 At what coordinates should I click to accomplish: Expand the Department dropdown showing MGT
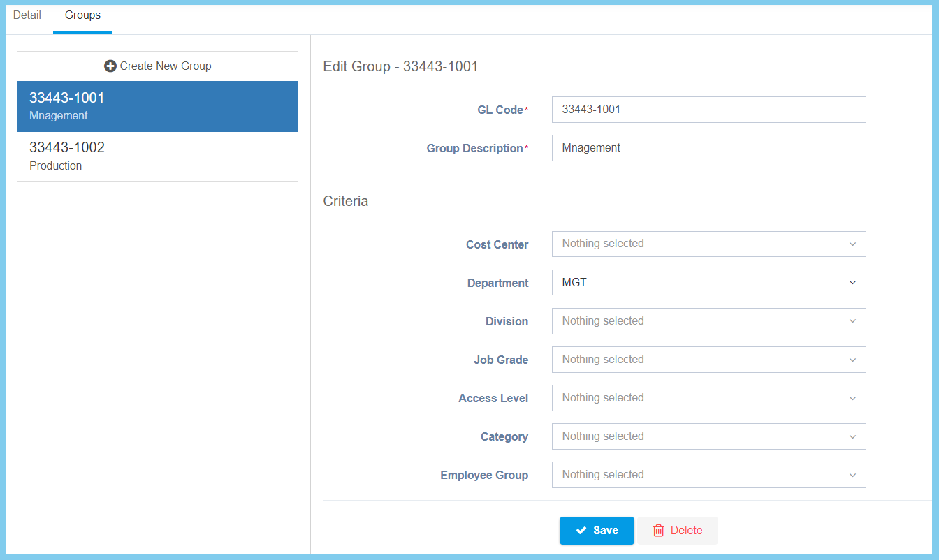(x=708, y=283)
